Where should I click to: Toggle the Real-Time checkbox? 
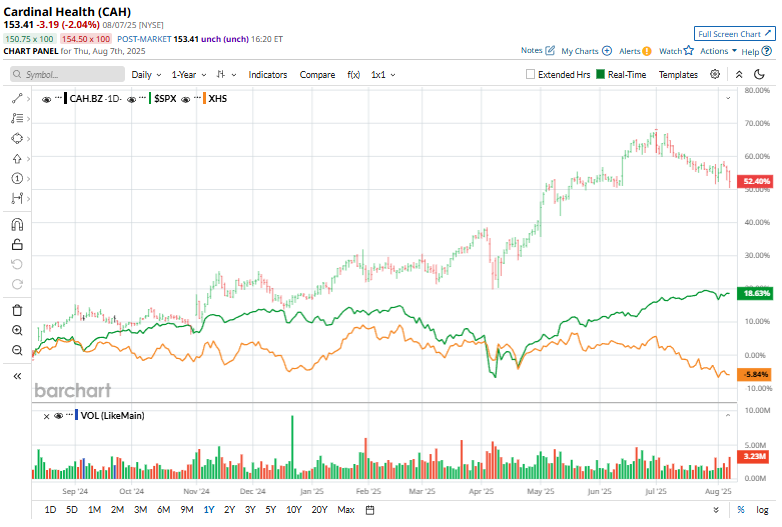click(600, 74)
